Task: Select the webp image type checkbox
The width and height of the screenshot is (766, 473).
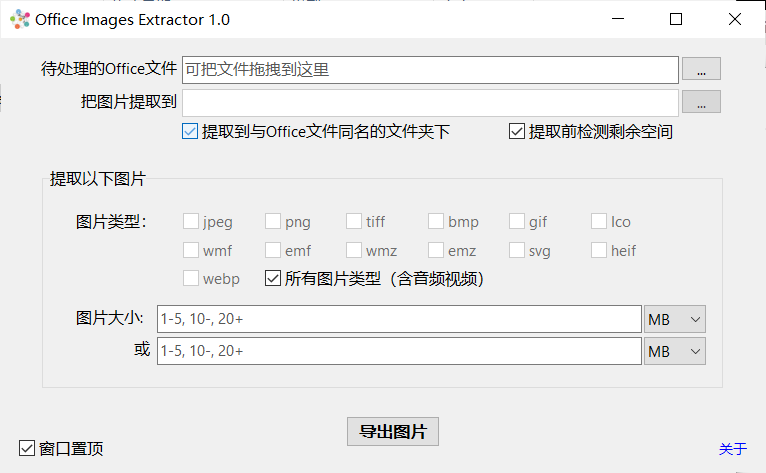Action: tap(191, 279)
